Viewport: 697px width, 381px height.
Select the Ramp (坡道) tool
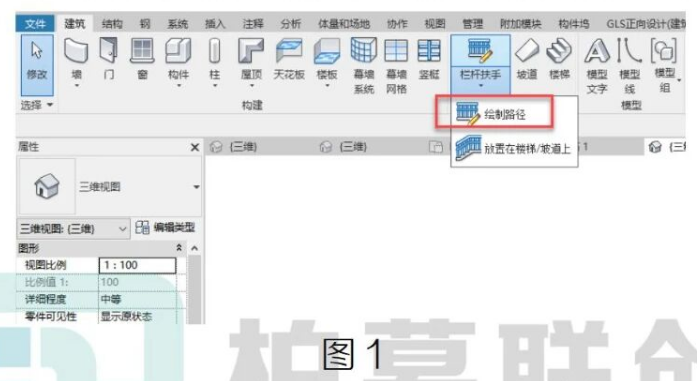[527, 58]
